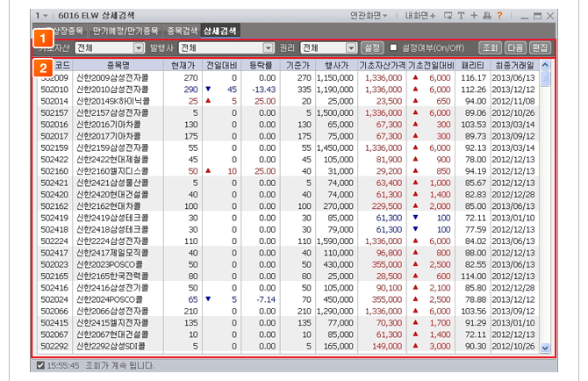Viewport: 588px width, 381px height.
Task: Click the 설정 settings button
Action: pos(372,48)
